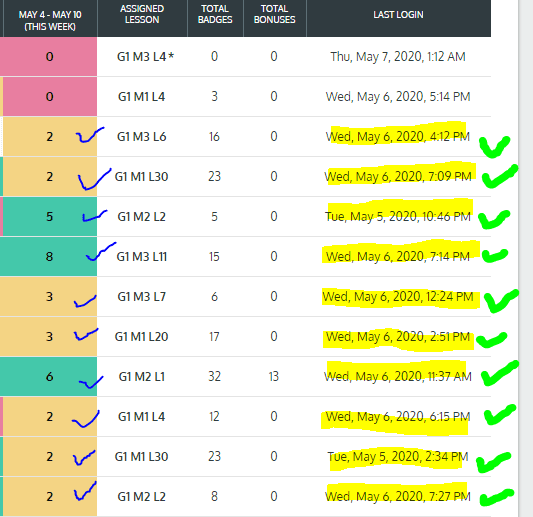
Task: Click the 32 total badges value
Action: pos(214,377)
